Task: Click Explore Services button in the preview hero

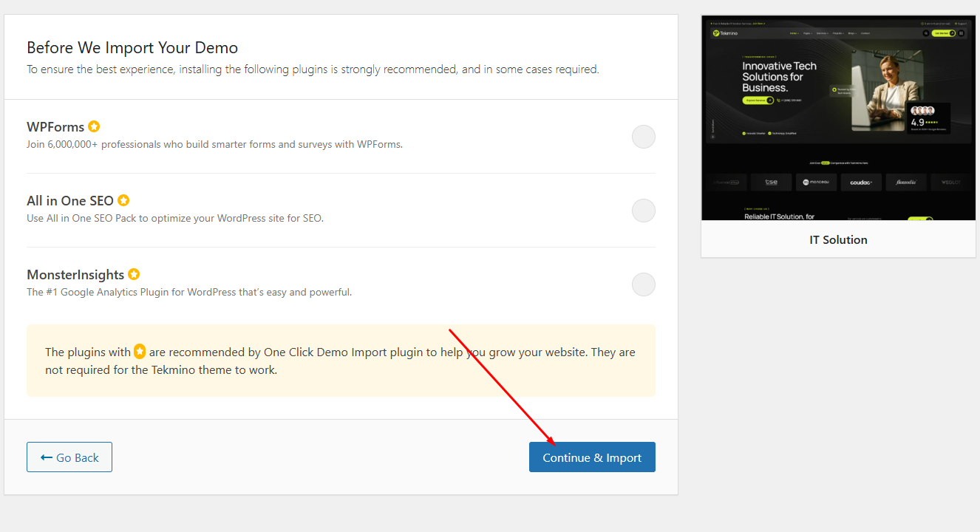Action: coord(758,100)
